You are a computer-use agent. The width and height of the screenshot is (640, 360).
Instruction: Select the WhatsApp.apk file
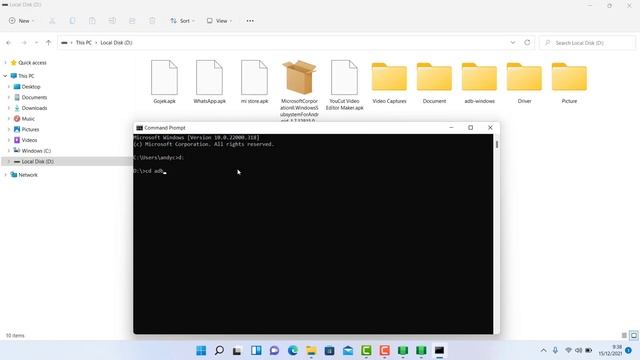[x=209, y=82]
